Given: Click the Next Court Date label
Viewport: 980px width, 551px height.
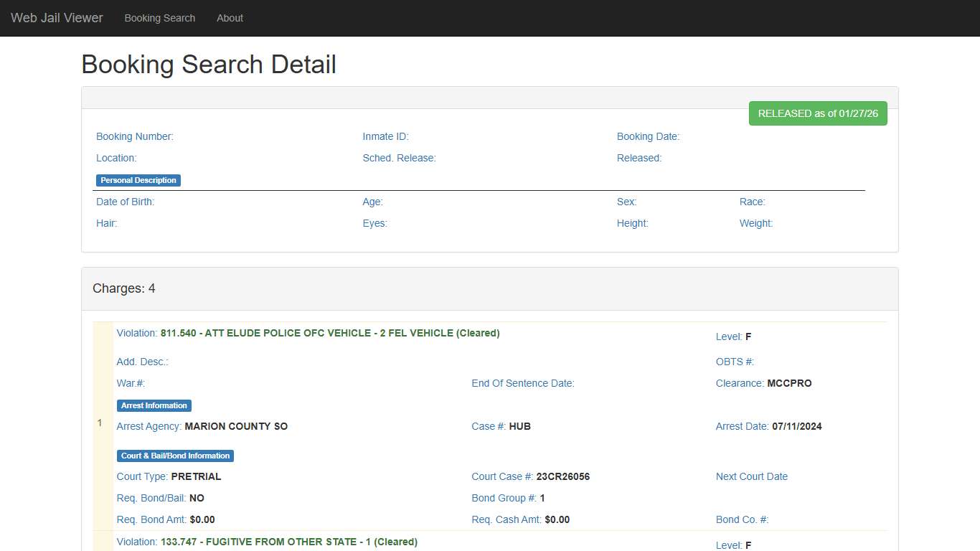Looking at the screenshot, I should 751,476.
